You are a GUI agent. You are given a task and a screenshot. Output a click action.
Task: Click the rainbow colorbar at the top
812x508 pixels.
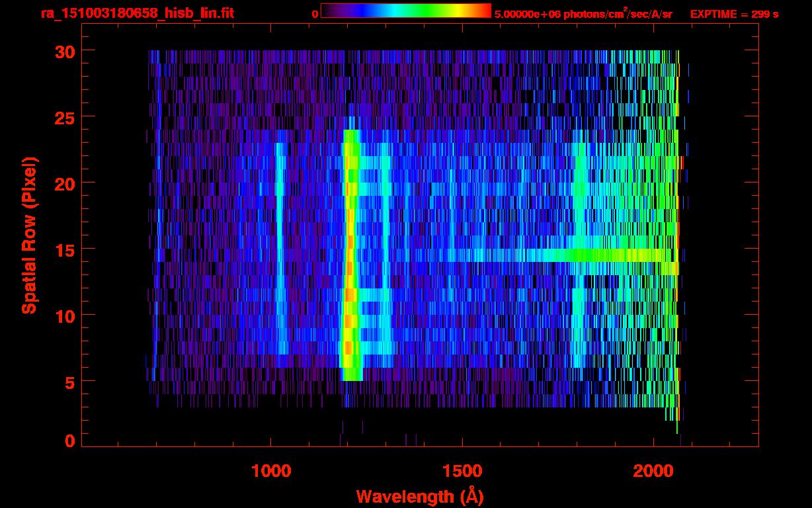coord(405,11)
